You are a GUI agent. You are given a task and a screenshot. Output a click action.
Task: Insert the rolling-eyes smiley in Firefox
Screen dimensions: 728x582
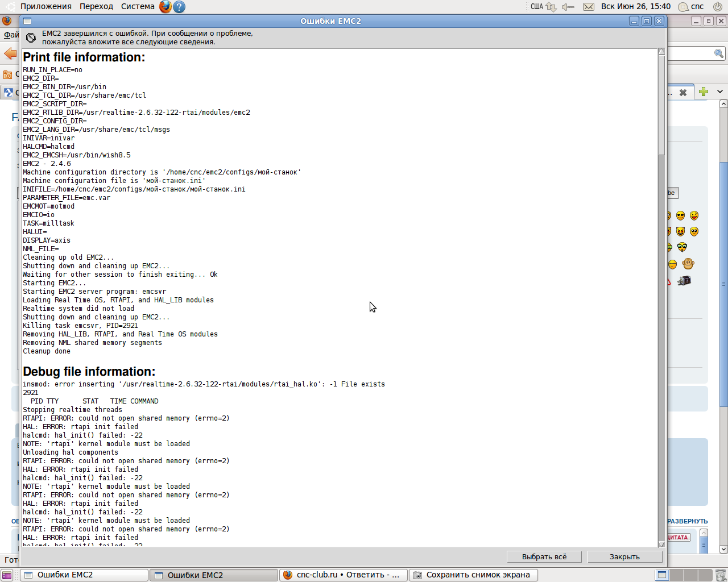point(694,231)
